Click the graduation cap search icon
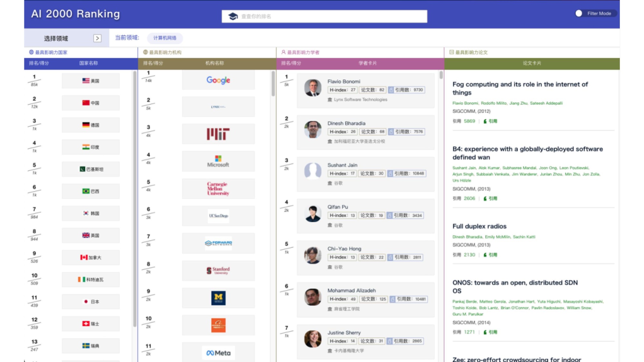This screenshot has height=362, width=644. click(233, 16)
